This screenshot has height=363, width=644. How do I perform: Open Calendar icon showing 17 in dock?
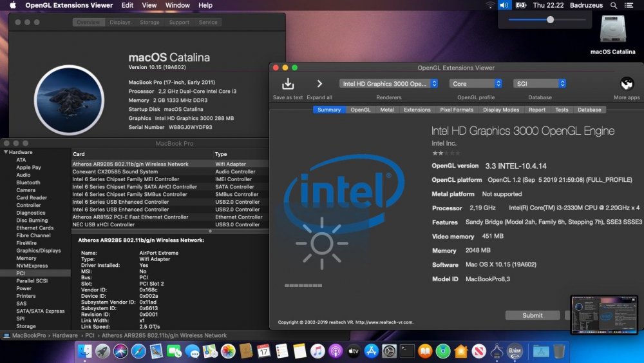[263, 351]
